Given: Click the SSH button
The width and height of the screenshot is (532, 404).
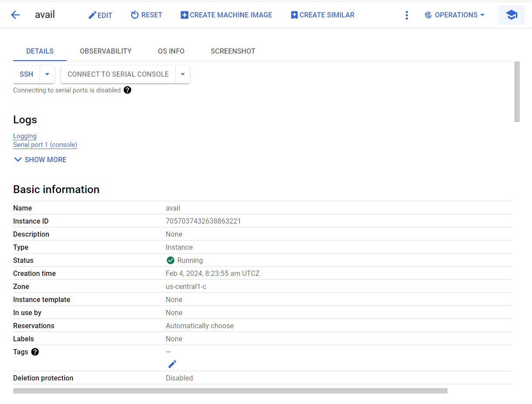Looking at the screenshot, I should 27,74.
